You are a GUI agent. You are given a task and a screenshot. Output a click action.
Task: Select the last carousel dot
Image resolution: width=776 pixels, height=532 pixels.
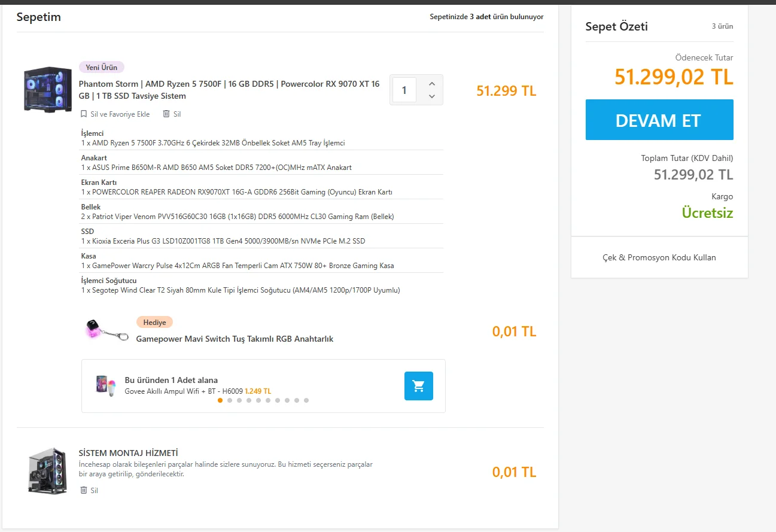tap(306, 400)
